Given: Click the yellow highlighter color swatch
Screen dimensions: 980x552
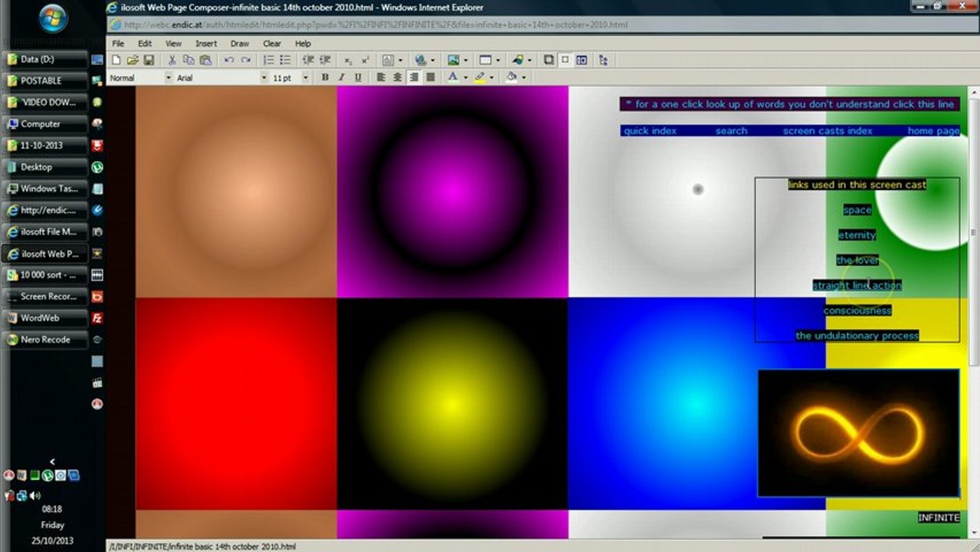Looking at the screenshot, I should [480, 77].
